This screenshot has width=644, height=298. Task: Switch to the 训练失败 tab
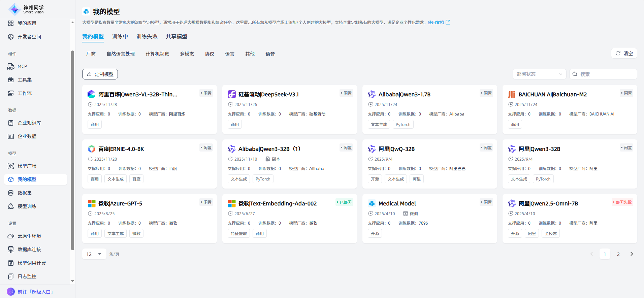147,36
